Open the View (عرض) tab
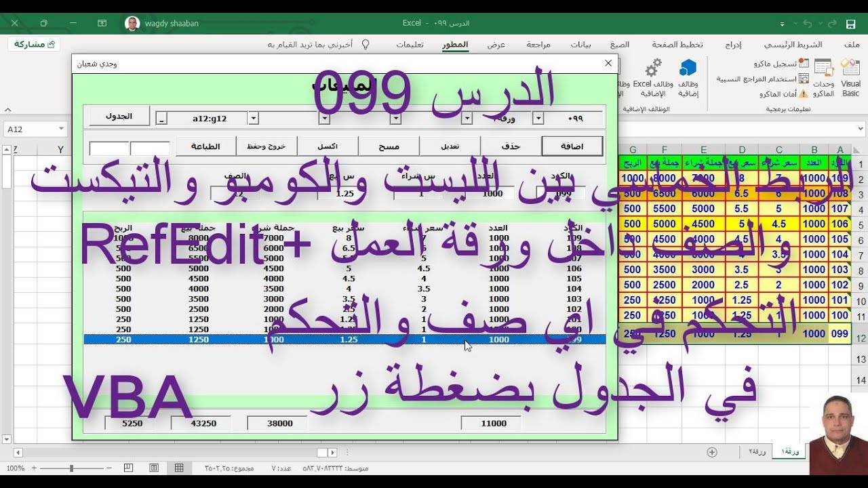868x488 pixels. (x=496, y=45)
